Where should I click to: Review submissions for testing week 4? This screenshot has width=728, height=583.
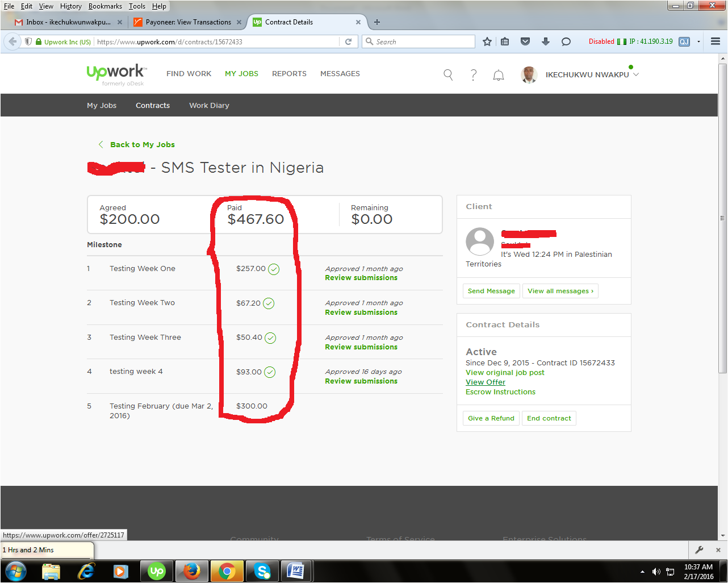(x=361, y=381)
